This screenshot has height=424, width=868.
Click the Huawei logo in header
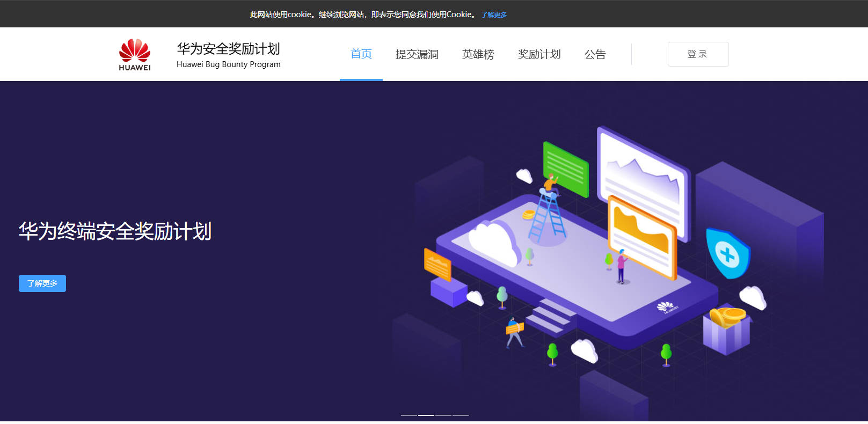click(135, 54)
